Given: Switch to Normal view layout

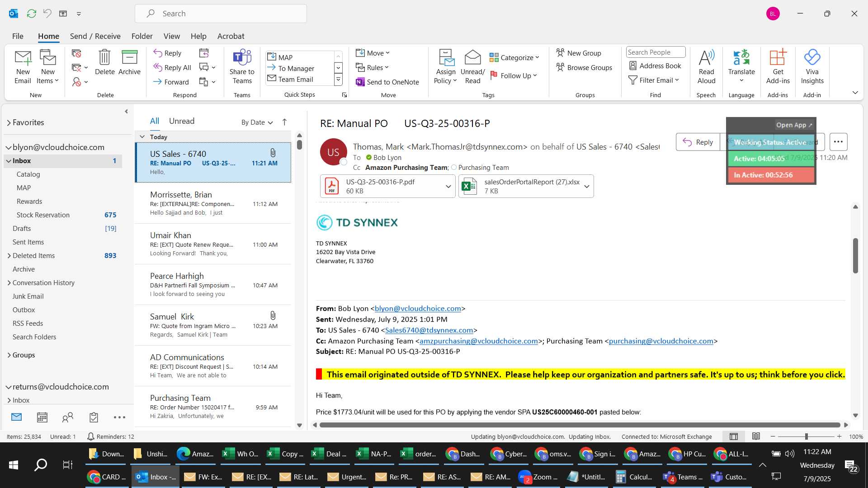Looking at the screenshot, I should 734,436.
